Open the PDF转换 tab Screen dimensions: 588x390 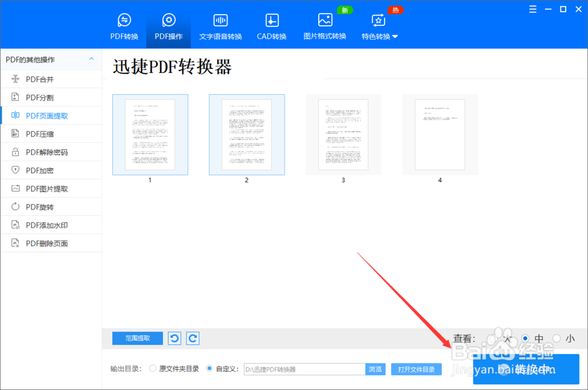[x=124, y=26]
